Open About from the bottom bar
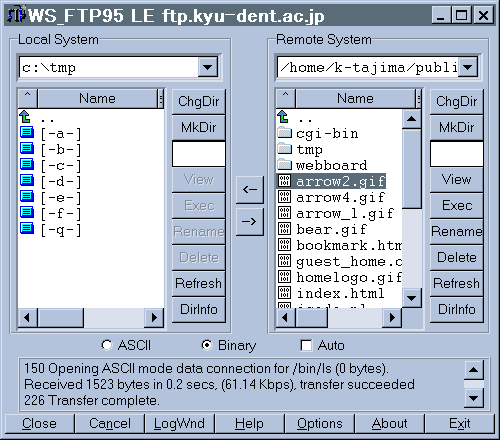The height and width of the screenshot is (440, 500). [389, 424]
